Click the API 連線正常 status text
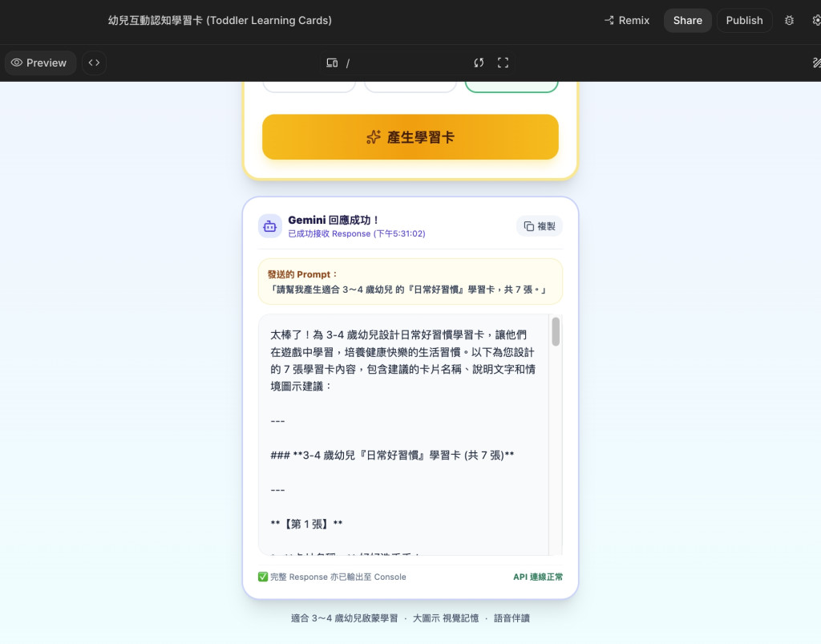This screenshot has height=644, width=821. [538, 577]
